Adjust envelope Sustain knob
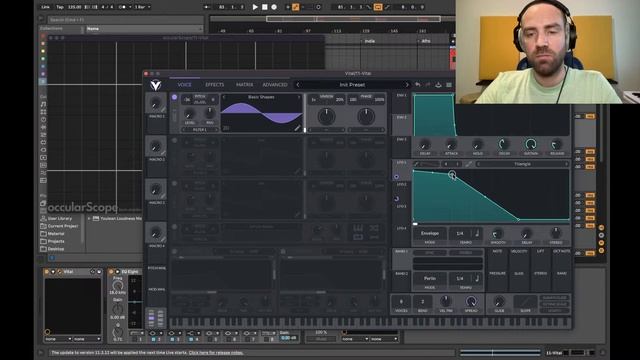This screenshot has height=360, width=640. point(531,144)
